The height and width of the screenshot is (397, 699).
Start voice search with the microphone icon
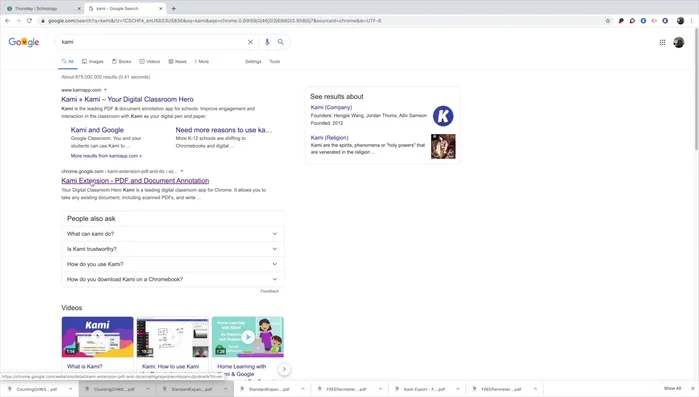pyautogui.click(x=267, y=42)
